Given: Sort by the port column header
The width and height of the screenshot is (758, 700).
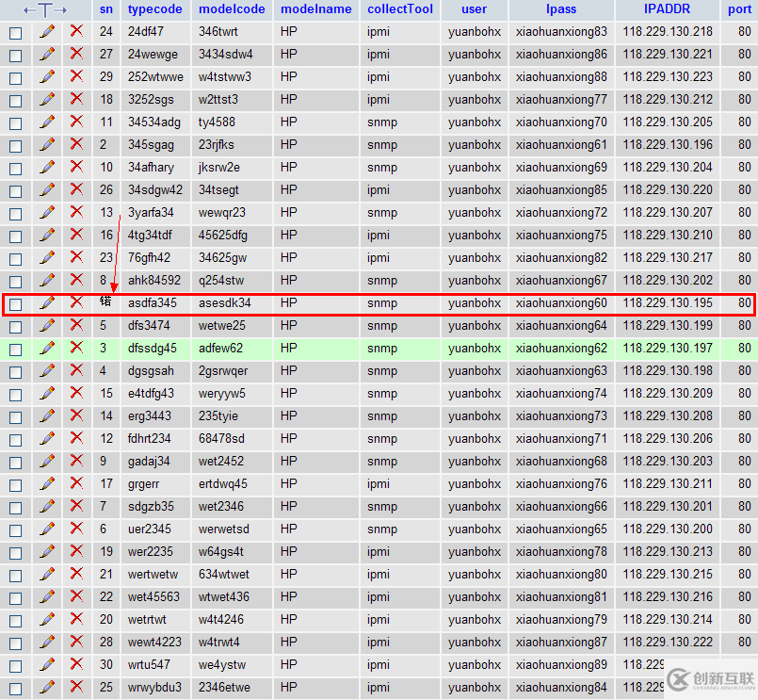Looking at the screenshot, I should [739, 9].
